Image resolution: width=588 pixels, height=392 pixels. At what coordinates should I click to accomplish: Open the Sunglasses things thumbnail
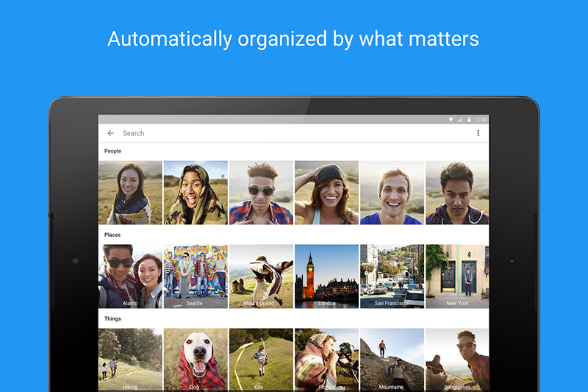pos(457,359)
